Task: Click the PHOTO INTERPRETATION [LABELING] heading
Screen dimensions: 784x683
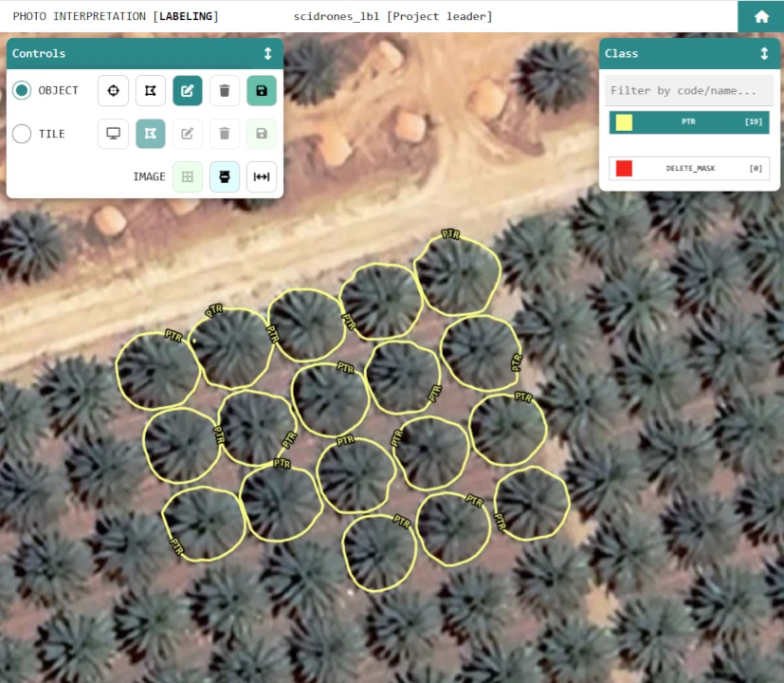Action: (116, 16)
